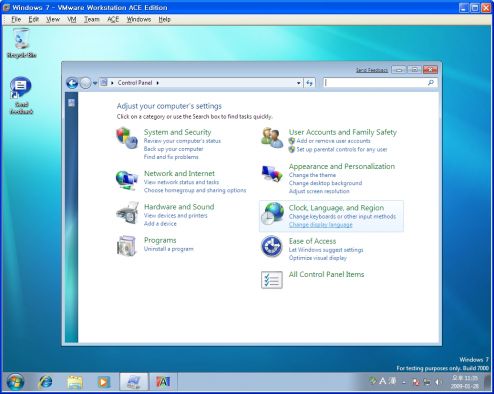Click the input language A indicator in tray
The width and height of the screenshot is (494, 394).
383,381
